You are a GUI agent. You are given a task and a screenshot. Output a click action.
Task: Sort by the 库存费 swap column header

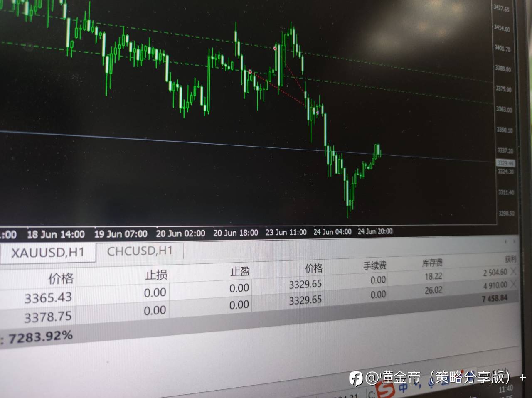[x=432, y=263]
